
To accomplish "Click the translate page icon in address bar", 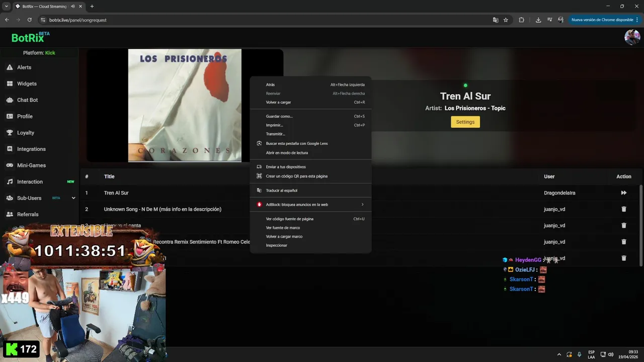I will click(x=496, y=20).
